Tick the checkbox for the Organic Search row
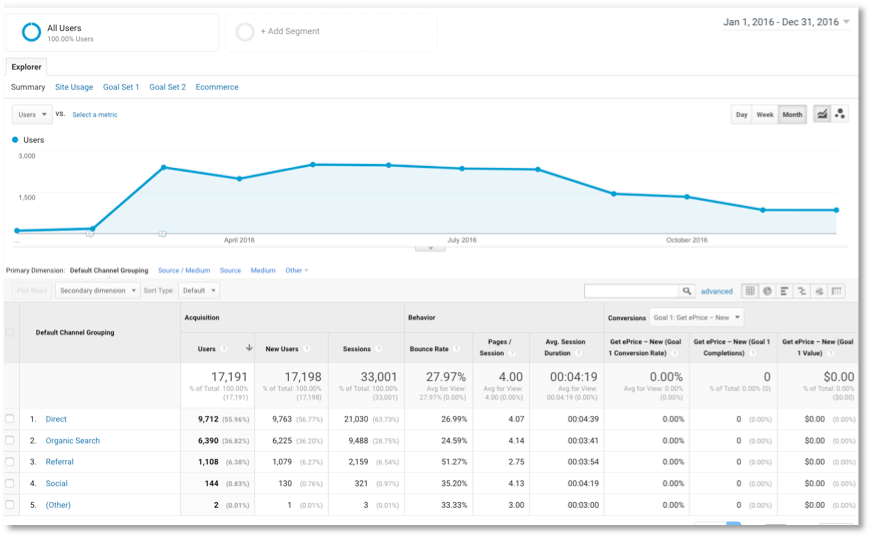872x538 pixels. point(9,440)
